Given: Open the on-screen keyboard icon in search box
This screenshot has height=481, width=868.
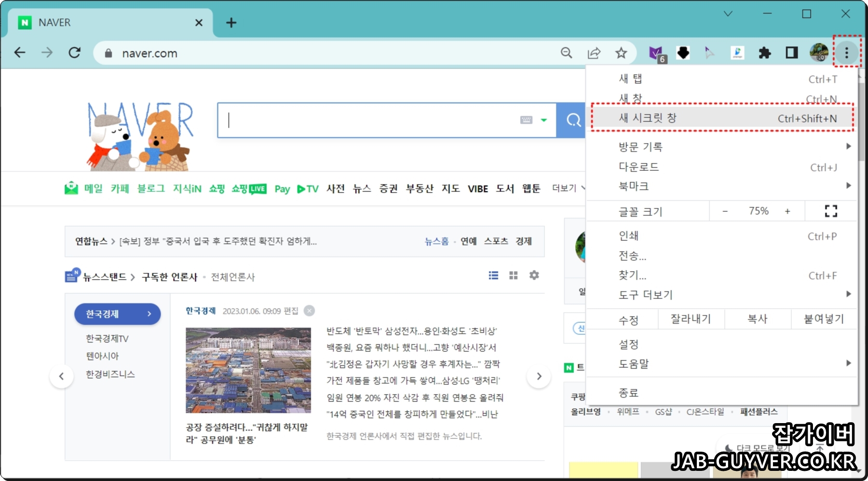Looking at the screenshot, I should [526, 120].
